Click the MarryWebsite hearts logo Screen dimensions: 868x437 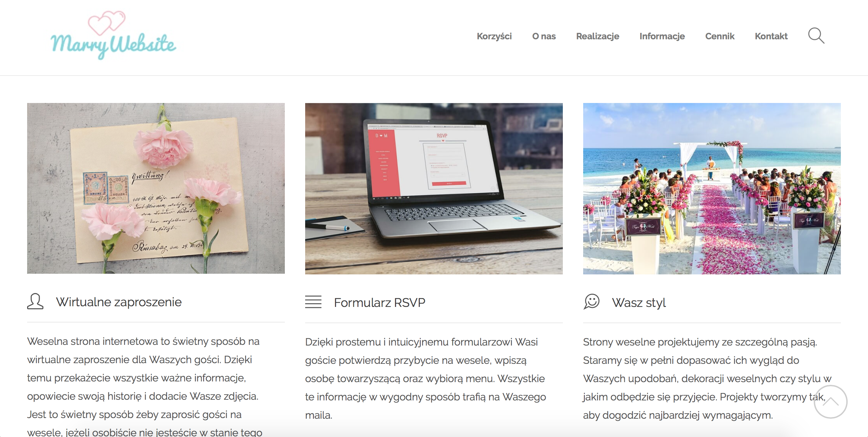(x=113, y=36)
